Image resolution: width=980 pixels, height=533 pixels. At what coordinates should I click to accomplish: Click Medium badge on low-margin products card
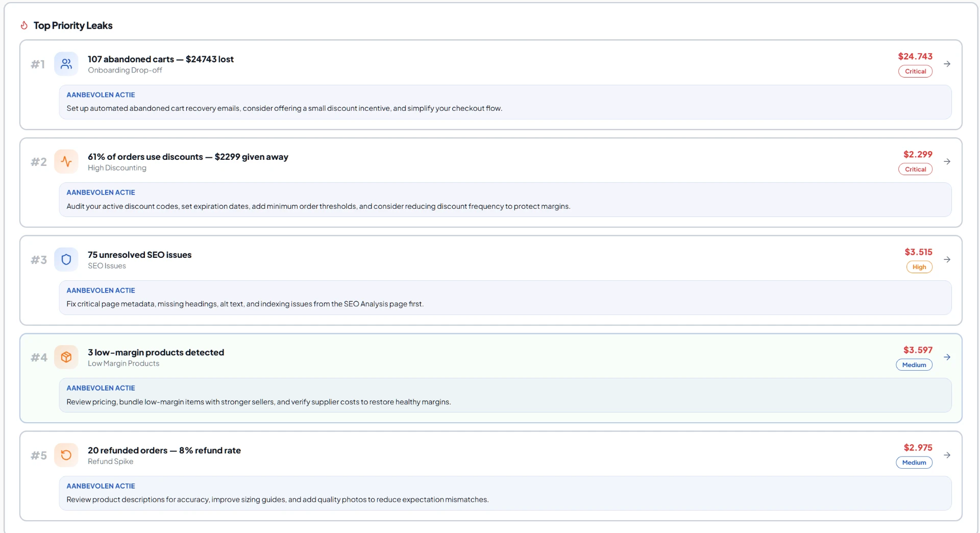pyautogui.click(x=914, y=365)
